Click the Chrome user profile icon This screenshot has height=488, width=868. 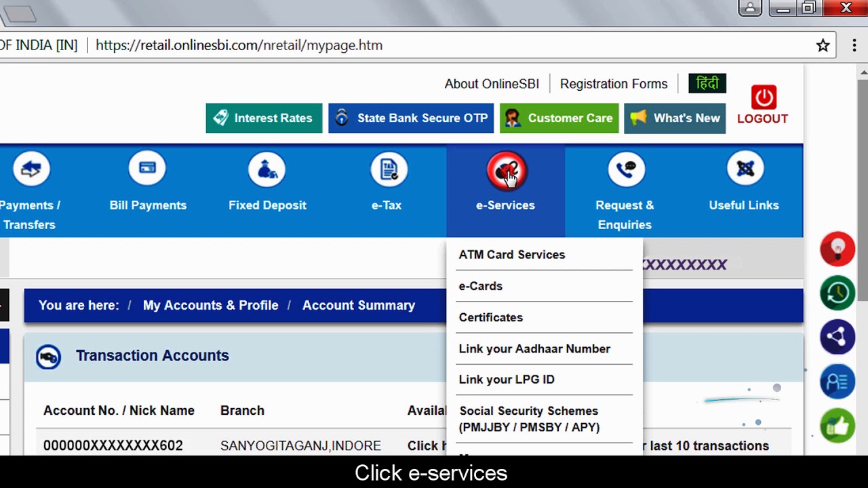(750, 8)
